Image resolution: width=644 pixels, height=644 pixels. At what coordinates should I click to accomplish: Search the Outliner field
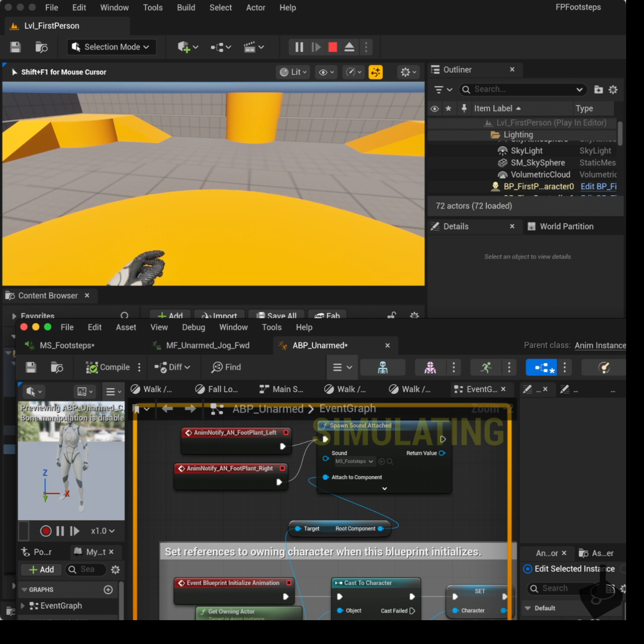point(522,89)
